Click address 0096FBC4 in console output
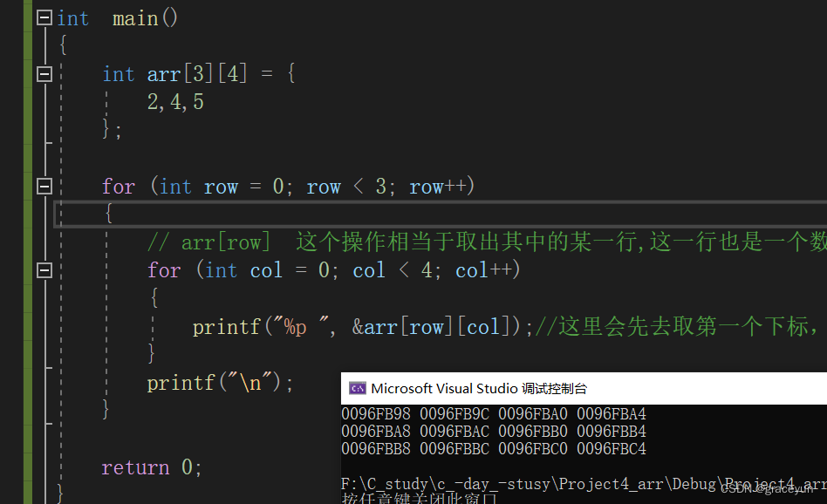The image size is (827, 504). [x=612, y=449]
